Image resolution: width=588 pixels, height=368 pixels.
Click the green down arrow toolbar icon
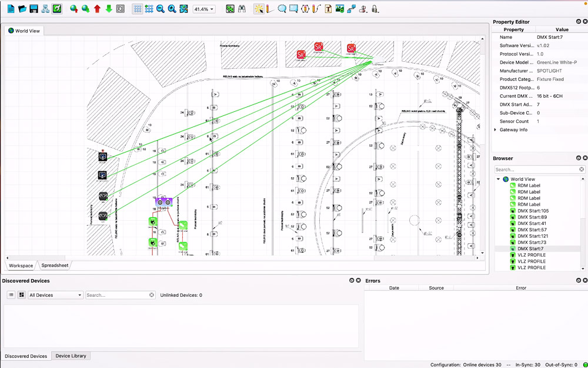tap(109, 9)
